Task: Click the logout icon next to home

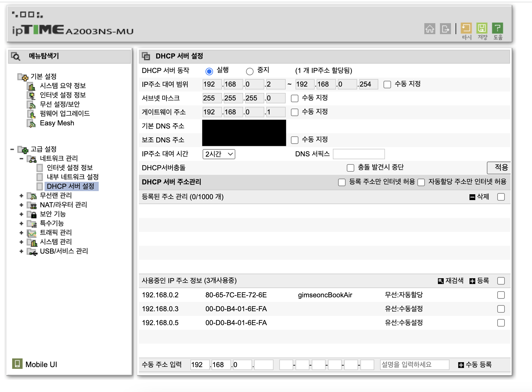Action: click(x=445, y=29)
